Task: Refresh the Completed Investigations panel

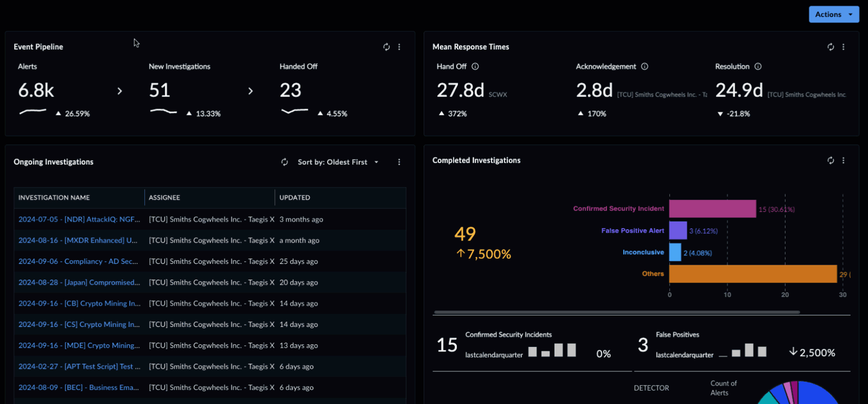Action: (831, 160)
